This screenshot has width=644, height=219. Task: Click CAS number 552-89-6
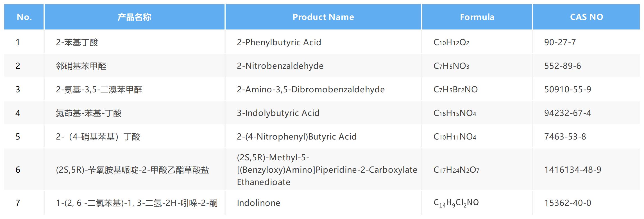pyautogui.click(x=562, y=66)
